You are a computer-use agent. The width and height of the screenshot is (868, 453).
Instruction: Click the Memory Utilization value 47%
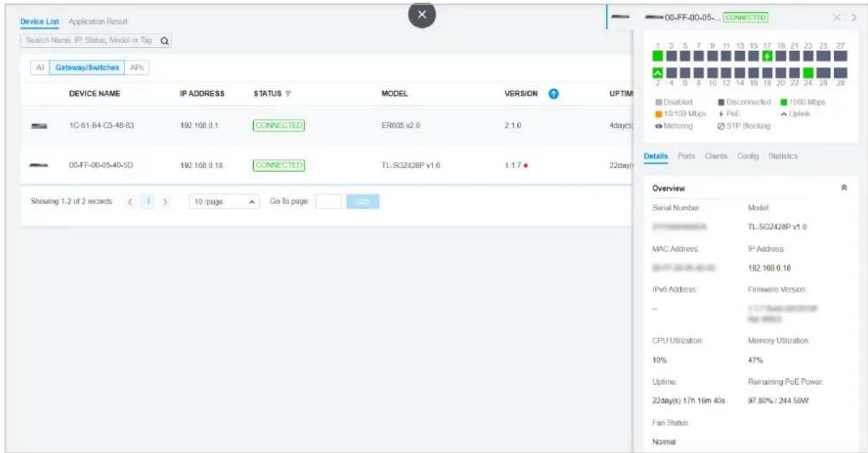pos(755,359)
